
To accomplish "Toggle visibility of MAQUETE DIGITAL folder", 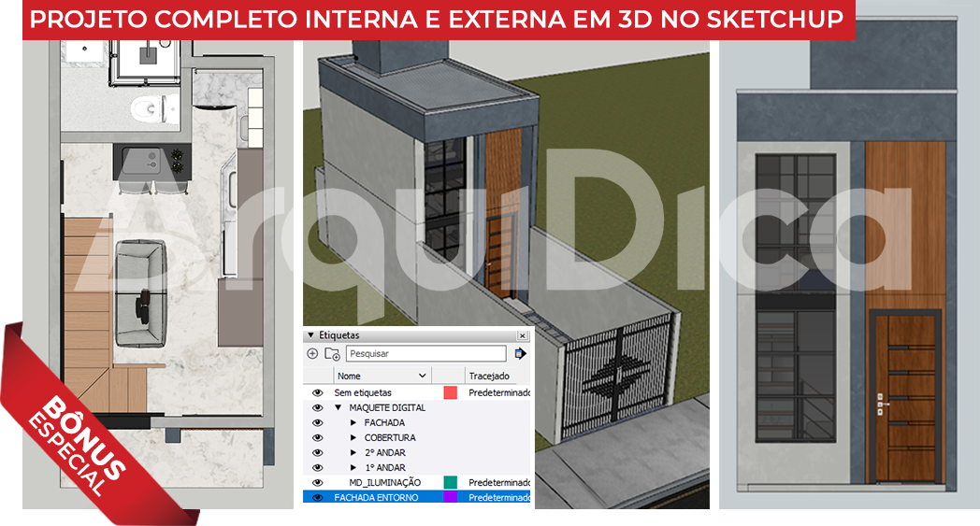I will click(x=318, y=408).
